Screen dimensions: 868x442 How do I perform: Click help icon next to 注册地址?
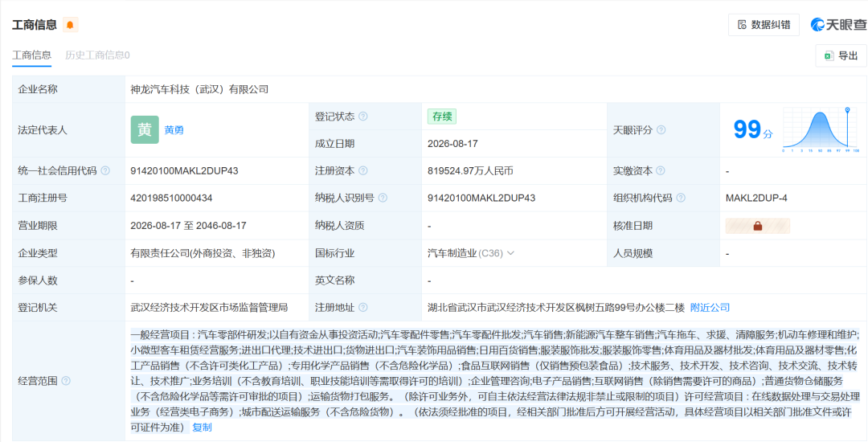pyautogui.click(x=362, y=308)
